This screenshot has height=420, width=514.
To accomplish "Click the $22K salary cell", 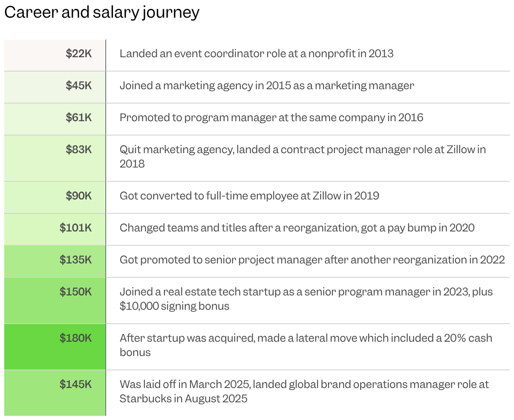I will coord(55,55).
